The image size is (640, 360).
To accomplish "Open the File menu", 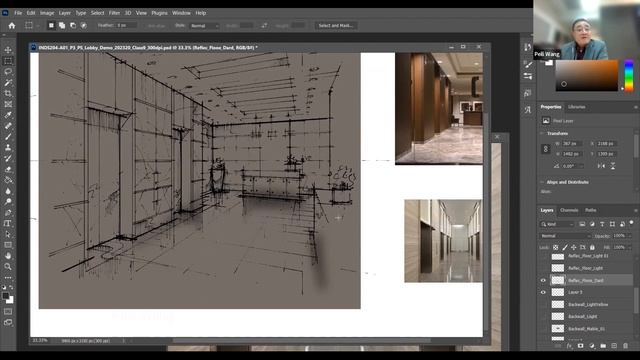I will (18, 13).
